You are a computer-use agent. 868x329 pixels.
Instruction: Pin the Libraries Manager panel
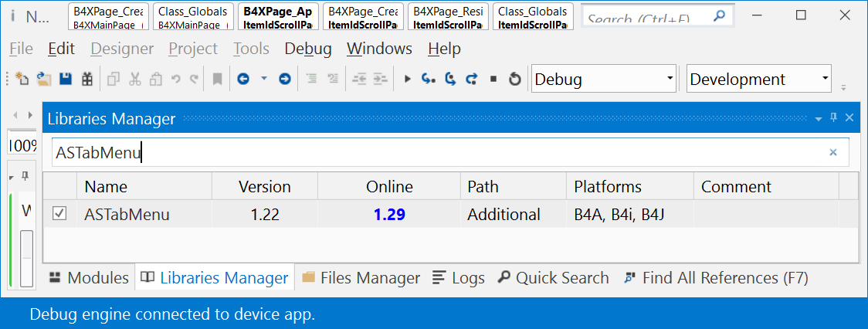point(833,118)
